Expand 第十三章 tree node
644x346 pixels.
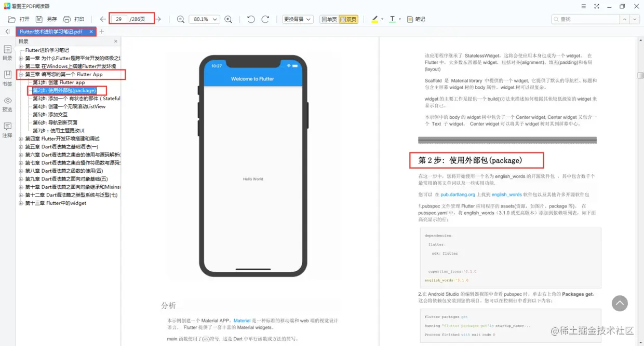click(21, 203)
